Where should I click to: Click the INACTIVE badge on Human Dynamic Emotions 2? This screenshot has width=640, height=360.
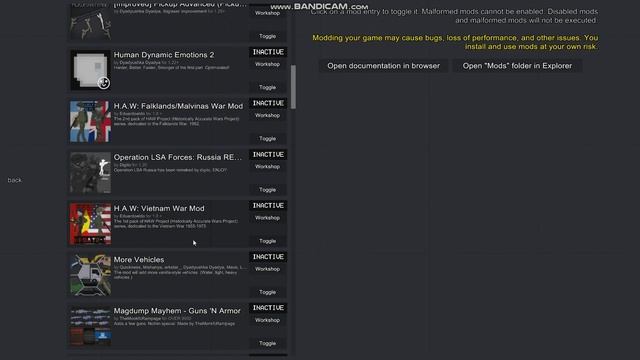point(268,52)
